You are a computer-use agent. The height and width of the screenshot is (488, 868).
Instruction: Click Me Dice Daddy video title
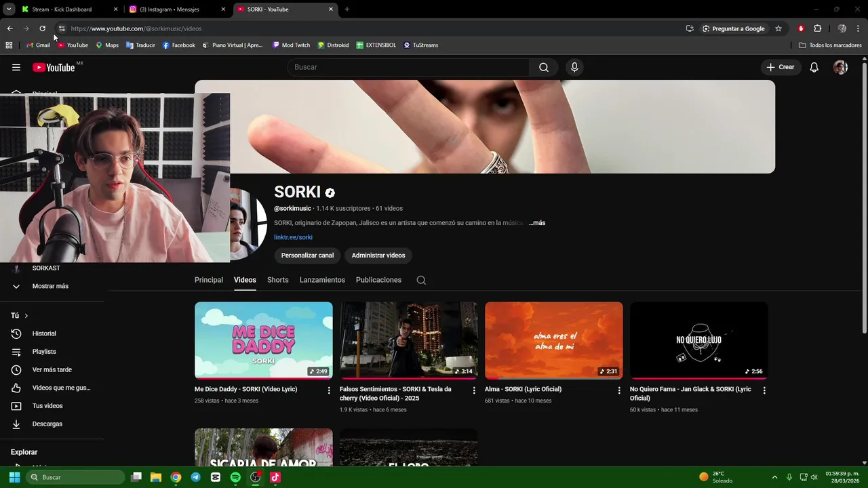tap(245, 389)
